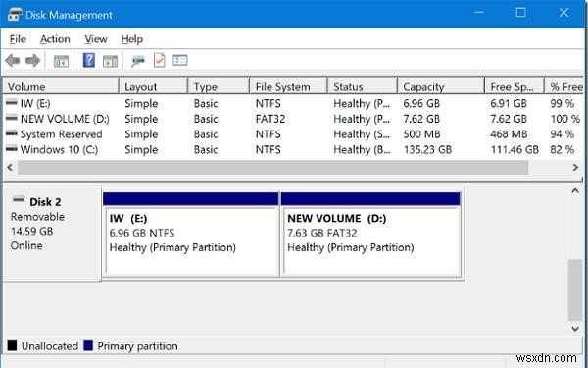Click the volume list left scroll arrow
Image resolution: width=588 pixels, height=368 pixels.
(x=10, y=168)
